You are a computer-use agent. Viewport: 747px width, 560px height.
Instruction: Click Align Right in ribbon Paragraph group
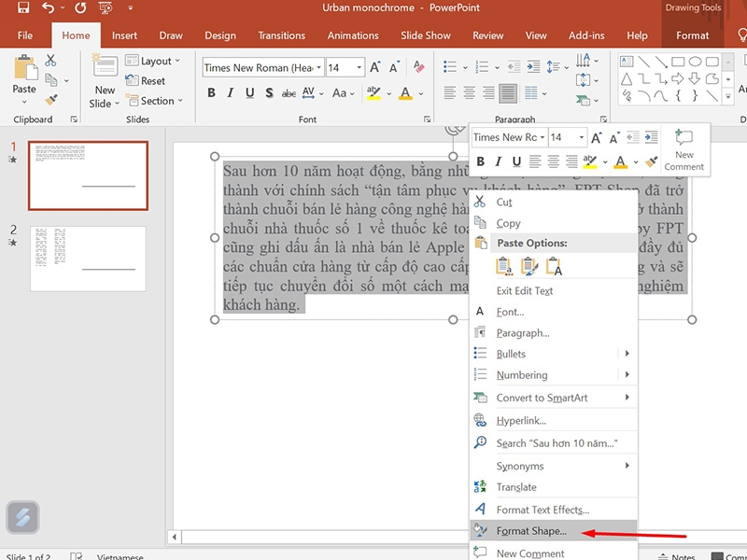(488, 92)
